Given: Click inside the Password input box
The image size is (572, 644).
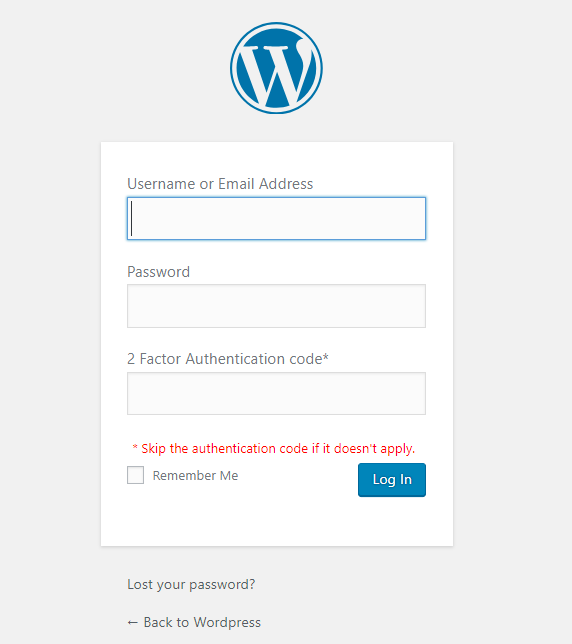Looking at the screenshot, I should [x=276, y=306].
